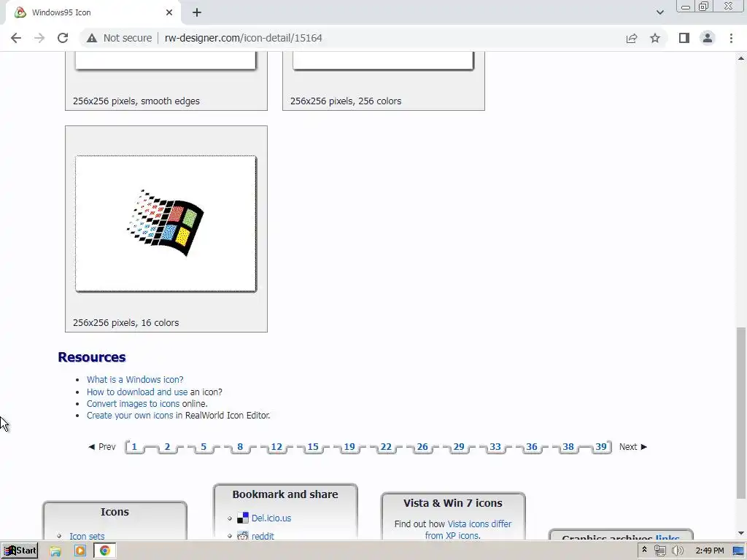This screenshot has width=747, height=560.
Task: Go to page 2
Action: click(167, 447)
